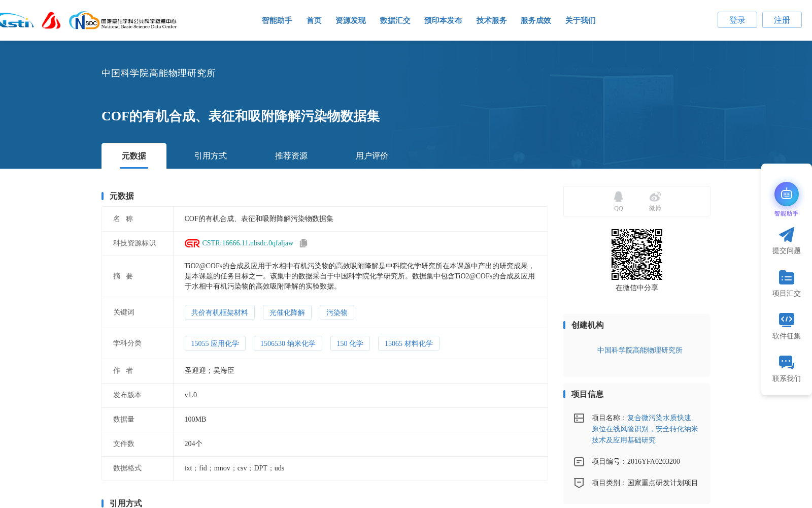Go to 首页 in the top navigation

pyautogui.click(x=314, y=20)
